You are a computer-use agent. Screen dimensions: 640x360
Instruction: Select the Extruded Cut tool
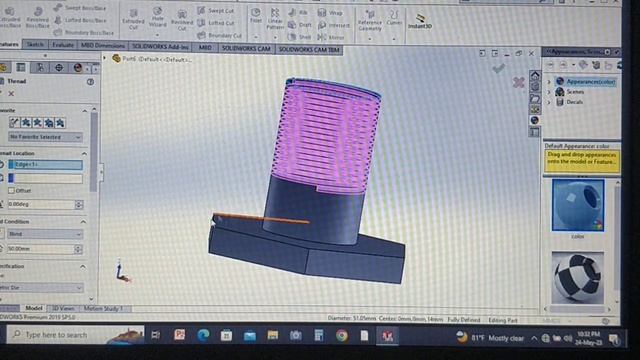coord(133,19)
